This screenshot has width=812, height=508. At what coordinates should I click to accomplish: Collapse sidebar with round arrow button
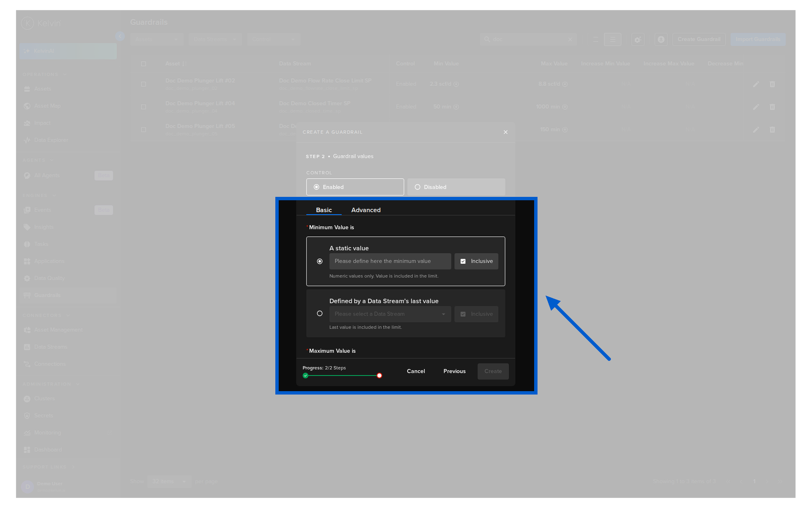[120, 36]
